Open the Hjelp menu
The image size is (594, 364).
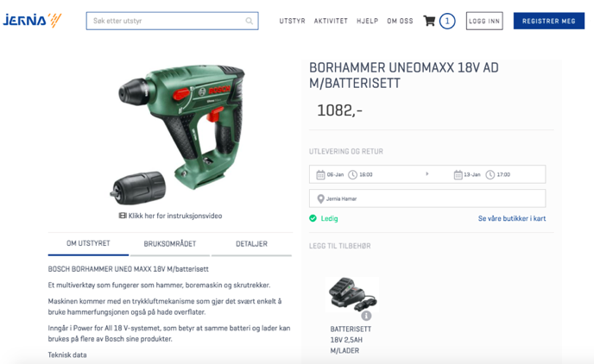click(367, 22)
